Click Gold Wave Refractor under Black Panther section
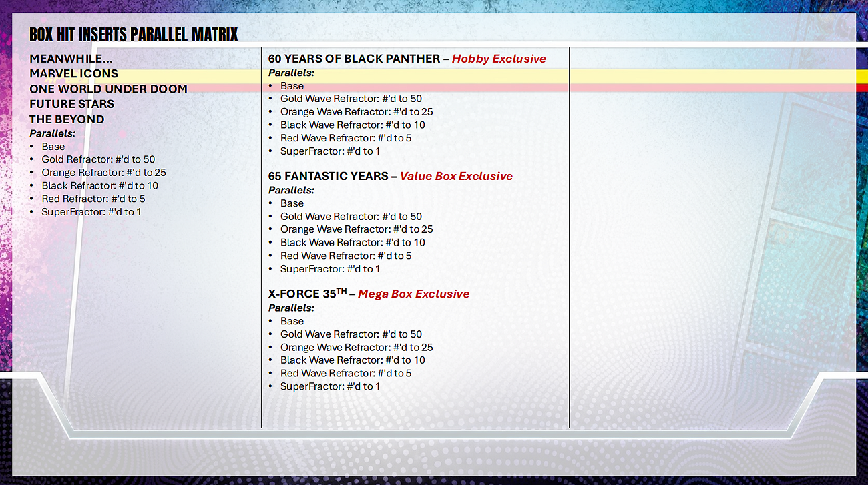Screen dimensions: 868x485 [x=351, y=99]
